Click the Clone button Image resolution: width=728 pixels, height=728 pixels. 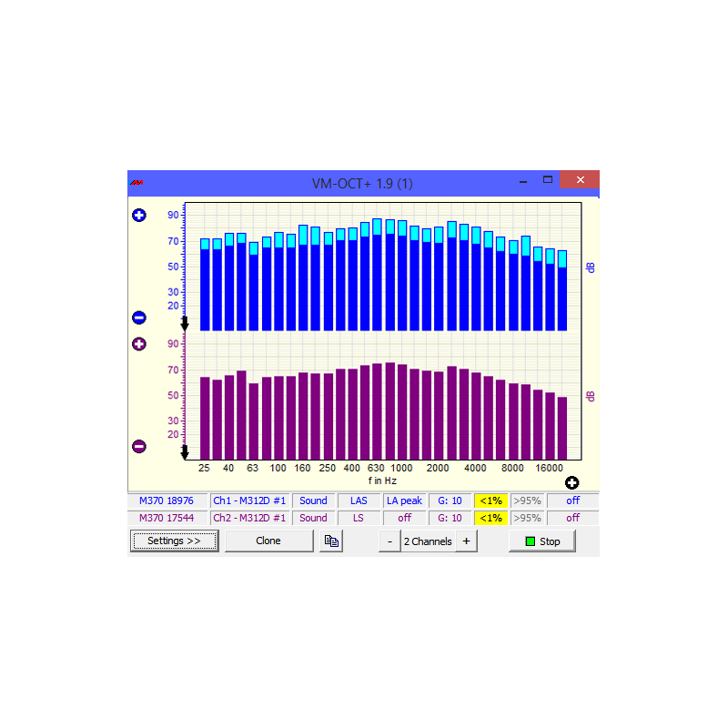coord(268,540)
